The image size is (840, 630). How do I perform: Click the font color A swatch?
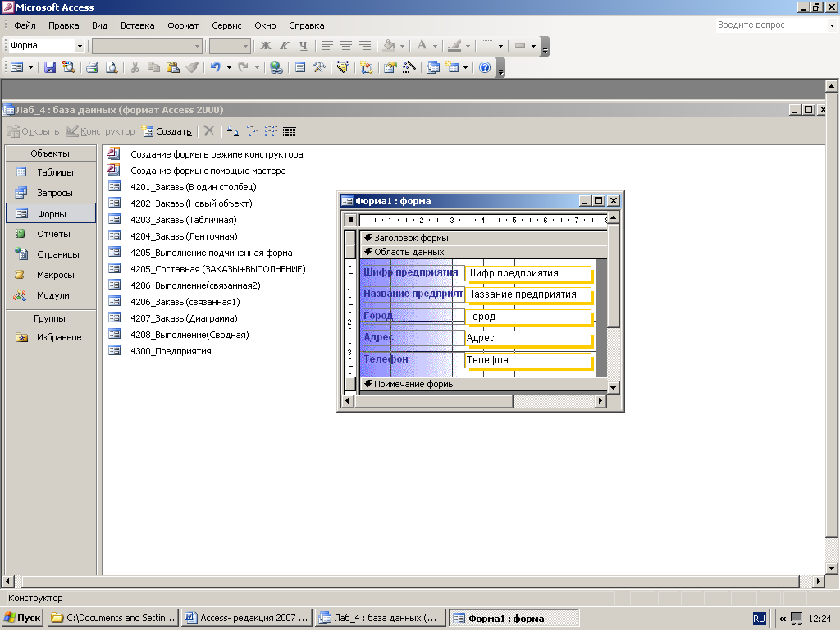(422, 46)
